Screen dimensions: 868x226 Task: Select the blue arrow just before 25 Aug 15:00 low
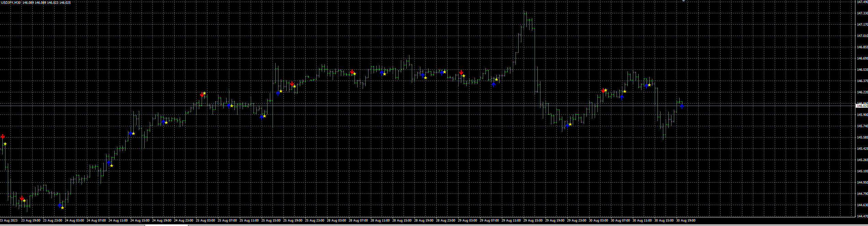[262, 117]
